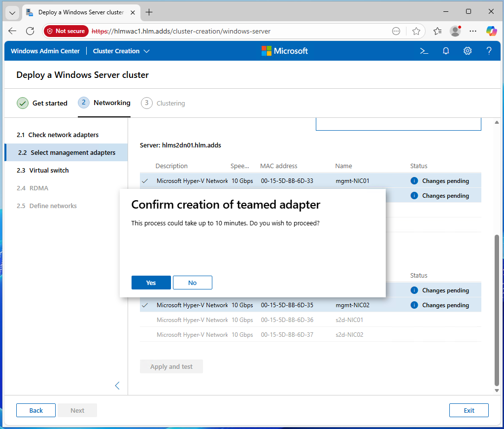The image size is (504, 429).
Task: Click the Not secure site badge
Action: point(66,31)
